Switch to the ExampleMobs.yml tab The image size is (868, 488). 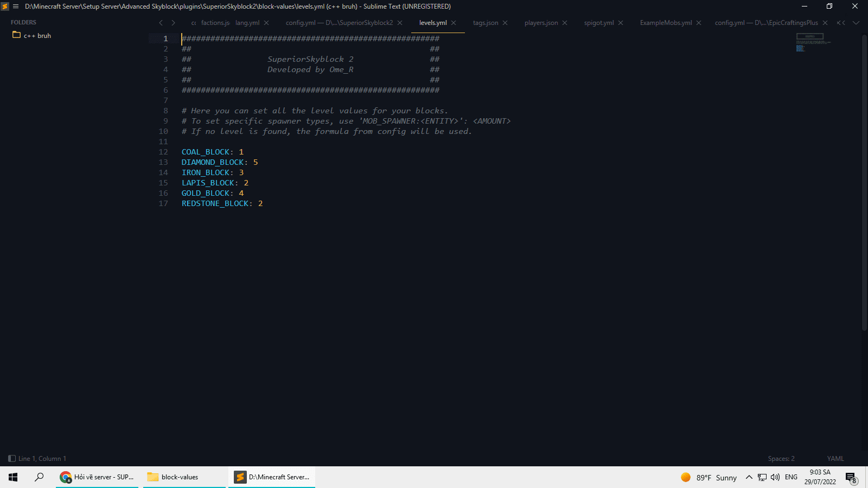[x=666, y=23]
